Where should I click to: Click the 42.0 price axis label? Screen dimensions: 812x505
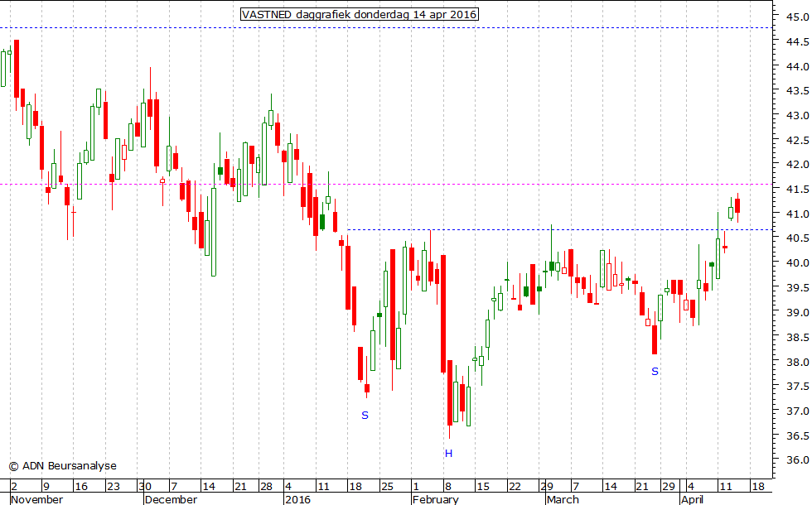point(797,165)
